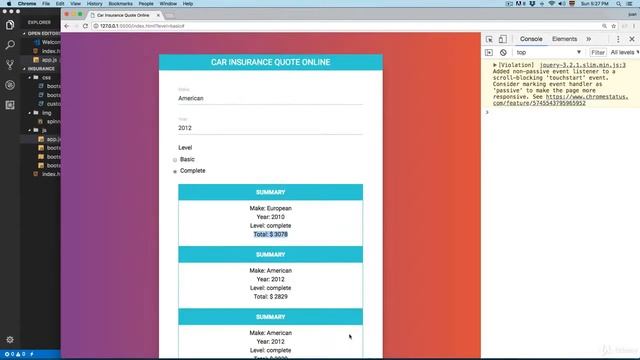This screenshot has height=360, width=640.
Task: Switch to the Elements tab in DevTools
Action: 564,39
